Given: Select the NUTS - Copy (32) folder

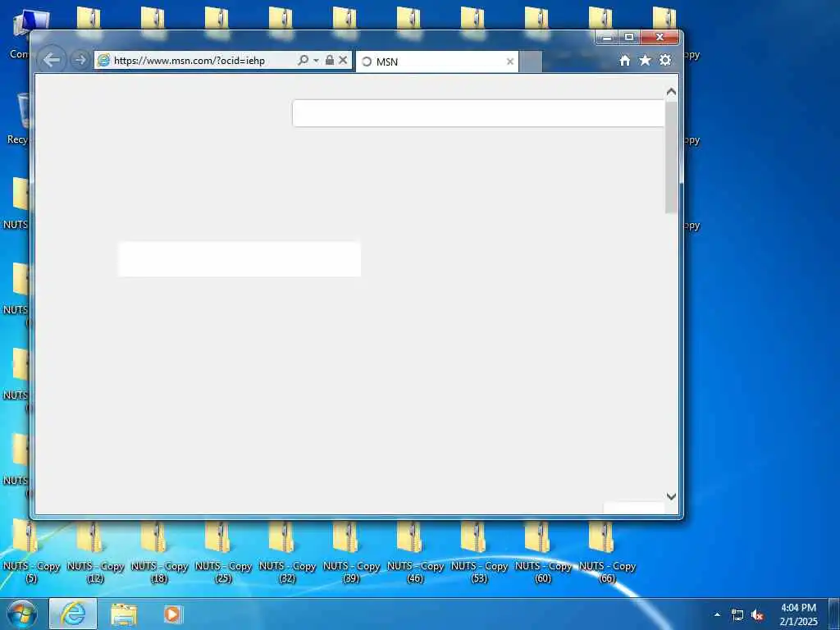Looking at the screenshot, I should 287,552.
